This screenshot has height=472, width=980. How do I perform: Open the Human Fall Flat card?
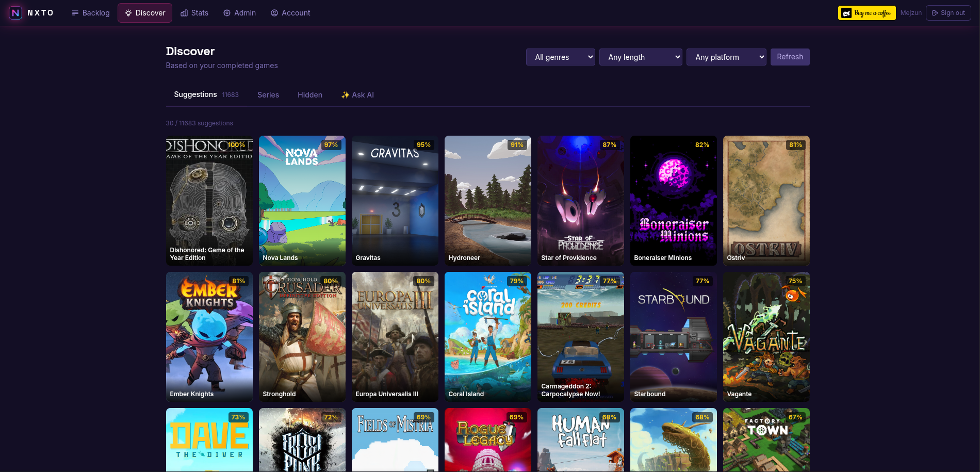pyautogui.click(x=581, y=440)
